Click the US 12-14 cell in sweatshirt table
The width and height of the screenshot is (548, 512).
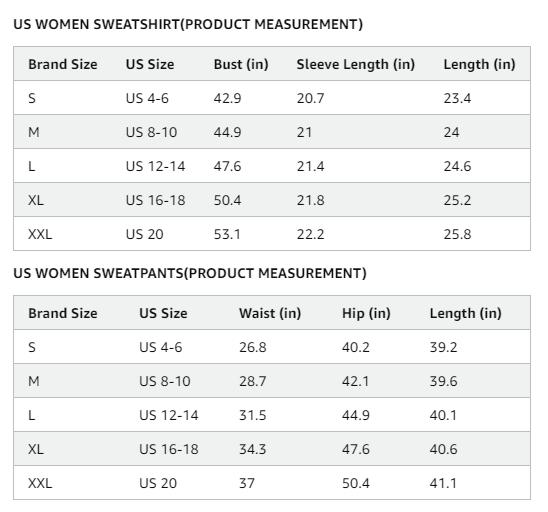tap(156, 166)
